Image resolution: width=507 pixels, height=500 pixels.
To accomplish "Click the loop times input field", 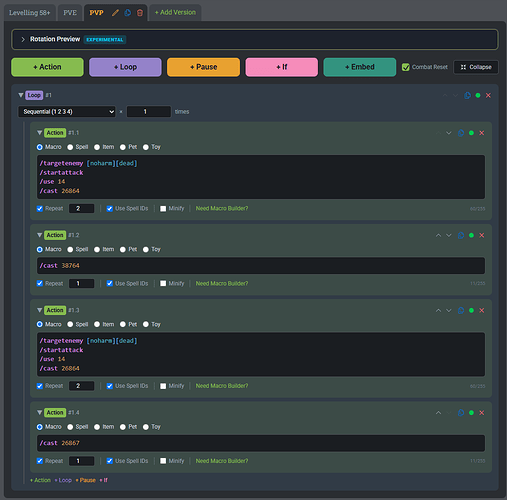I will point(149,112).
